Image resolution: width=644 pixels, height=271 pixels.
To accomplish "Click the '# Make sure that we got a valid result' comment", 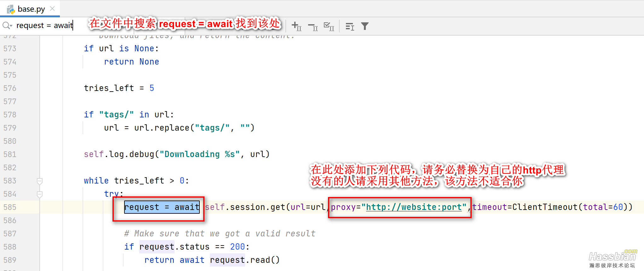I will pos(220,234).
